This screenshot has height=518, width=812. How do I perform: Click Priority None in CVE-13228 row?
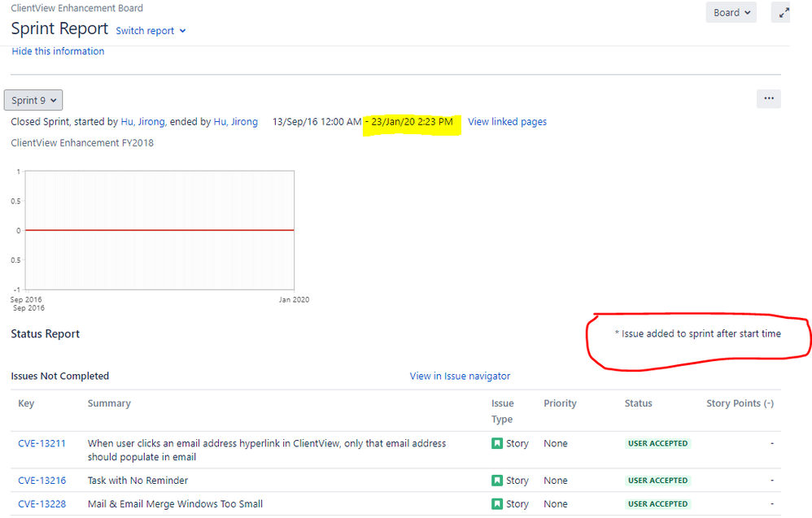coord(556,504)
